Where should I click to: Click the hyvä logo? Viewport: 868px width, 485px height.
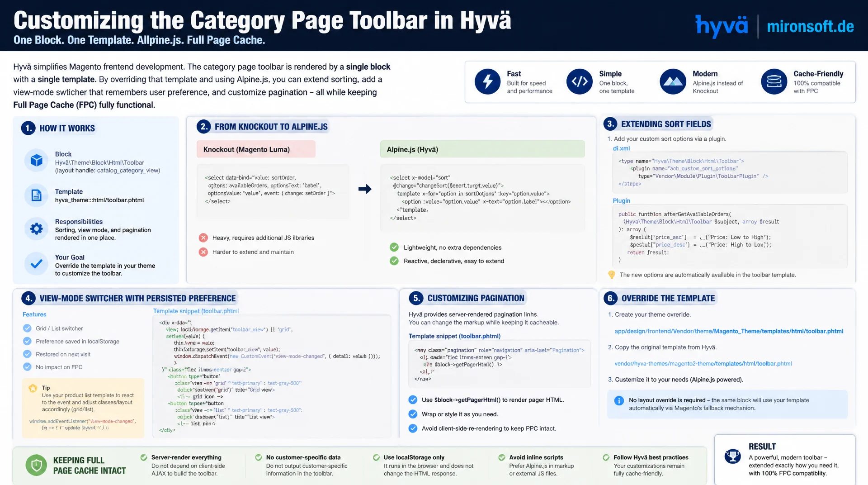[722, 26]
